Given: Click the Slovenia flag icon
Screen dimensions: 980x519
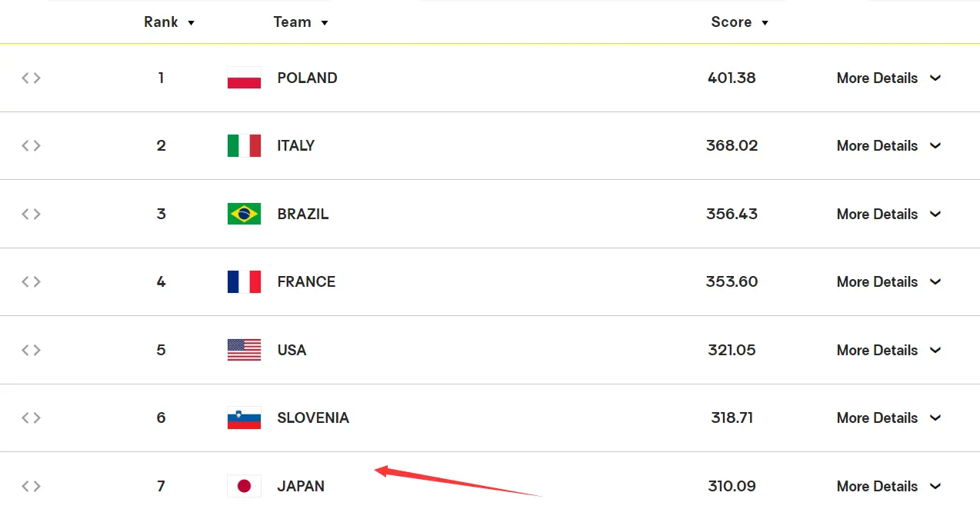Looking at the screenshot, I should coord(244,418).
